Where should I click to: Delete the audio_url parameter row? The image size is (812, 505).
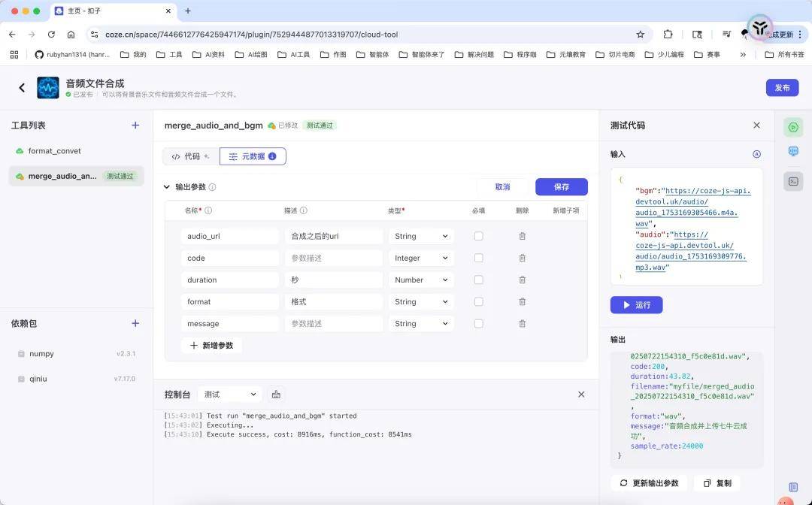(522, 236)
